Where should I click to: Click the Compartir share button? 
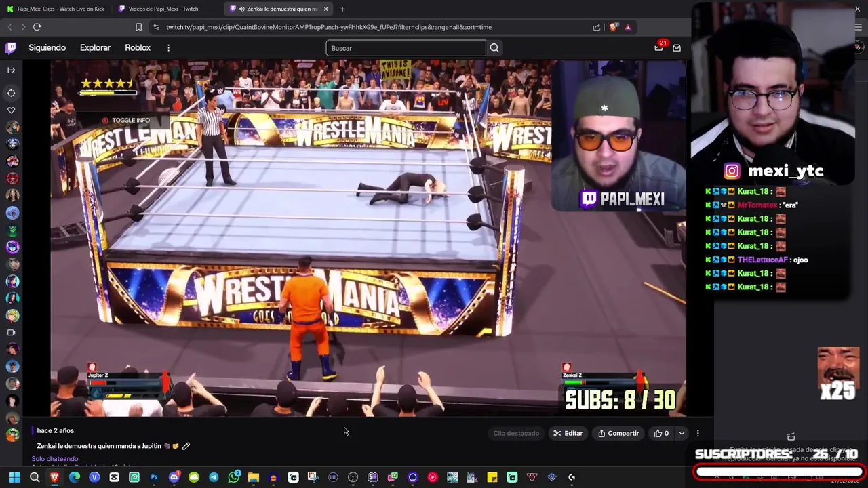(x=618, y=433)
